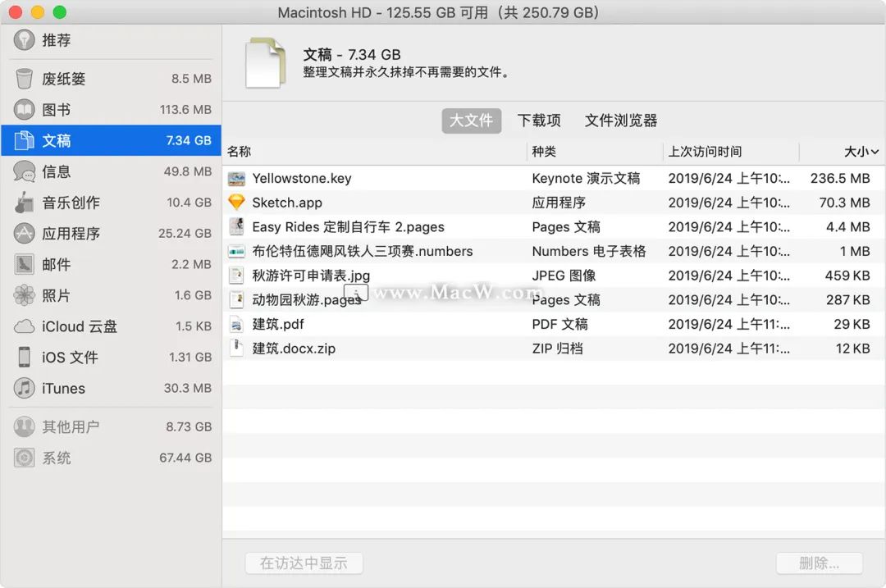This screenshot has width=886, height=588.
Task: Click the large document icon in header
Action: click(x=265, y=62)
